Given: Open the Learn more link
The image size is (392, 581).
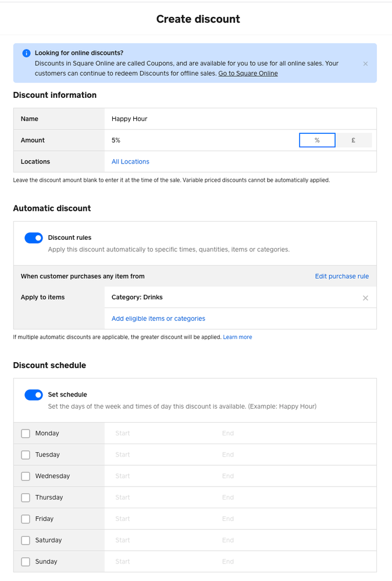Looking at the screenshot, I should point(237,337).
